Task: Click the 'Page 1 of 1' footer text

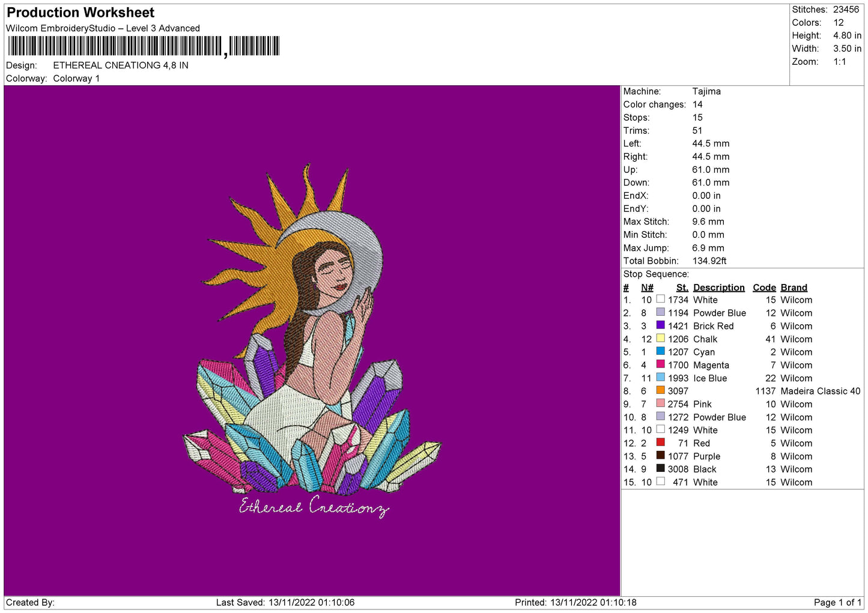Action: tap(837, 602)
